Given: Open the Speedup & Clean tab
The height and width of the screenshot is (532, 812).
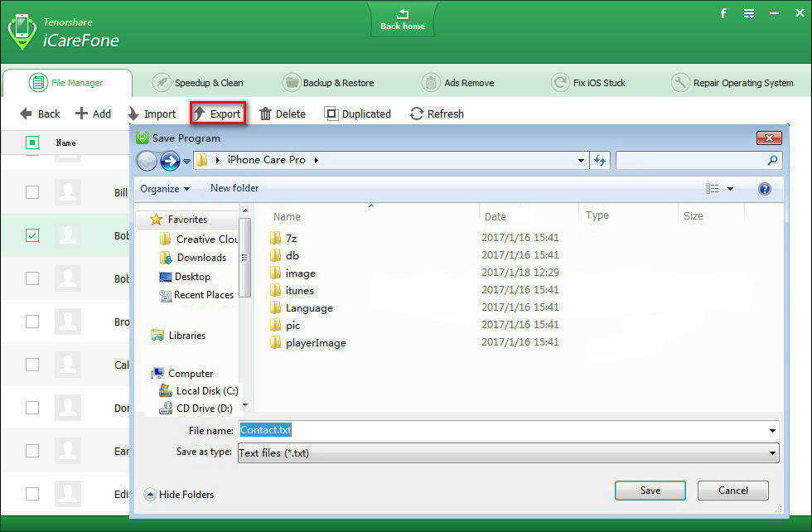Looking at the screenshot, I should click(198, 83).
